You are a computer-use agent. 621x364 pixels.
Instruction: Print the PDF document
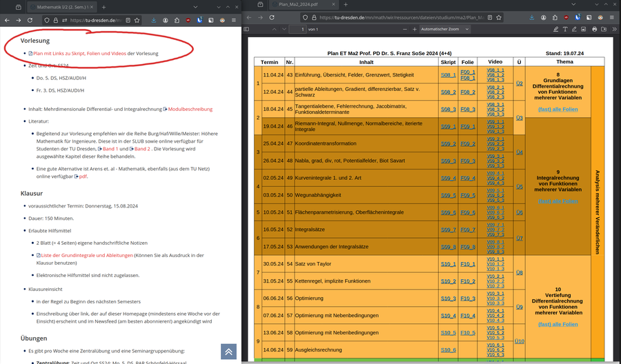(595, 29)
